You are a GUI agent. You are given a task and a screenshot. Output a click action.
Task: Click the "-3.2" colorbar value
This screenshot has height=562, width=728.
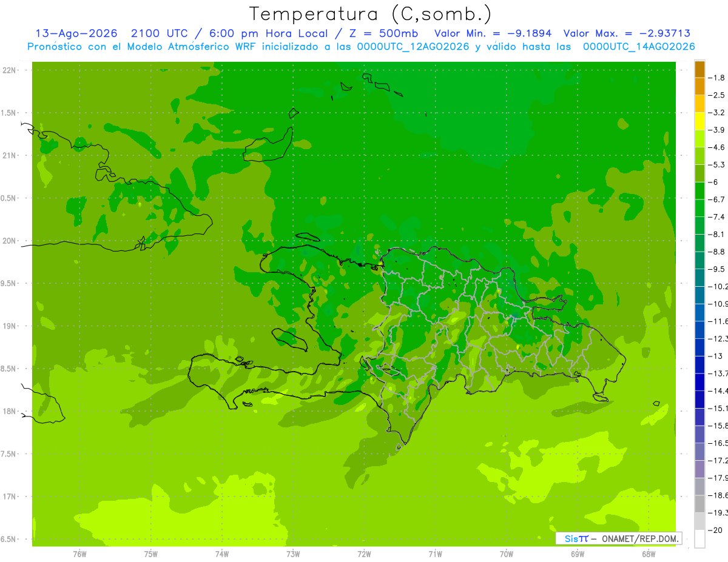pyautogui.click(x=716, y=113)
